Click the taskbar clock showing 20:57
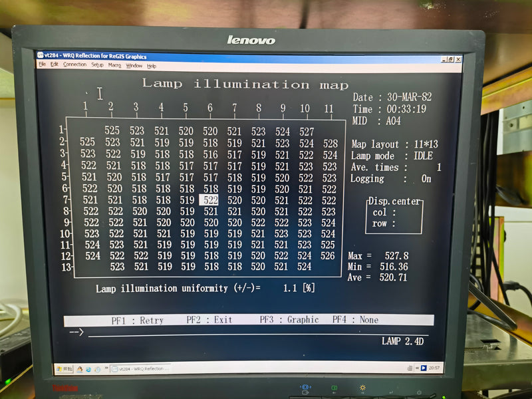The image size is (532, 399). tap(434, 368)
